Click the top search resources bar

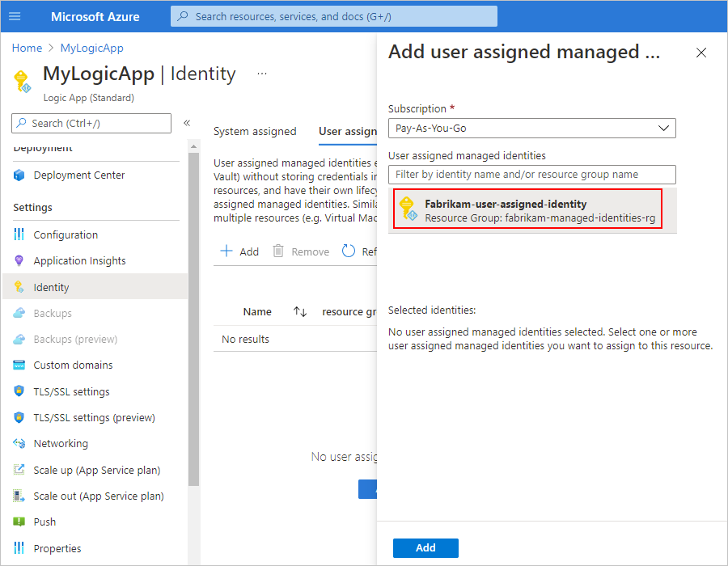pyautogui.click(x=333, y=16)
